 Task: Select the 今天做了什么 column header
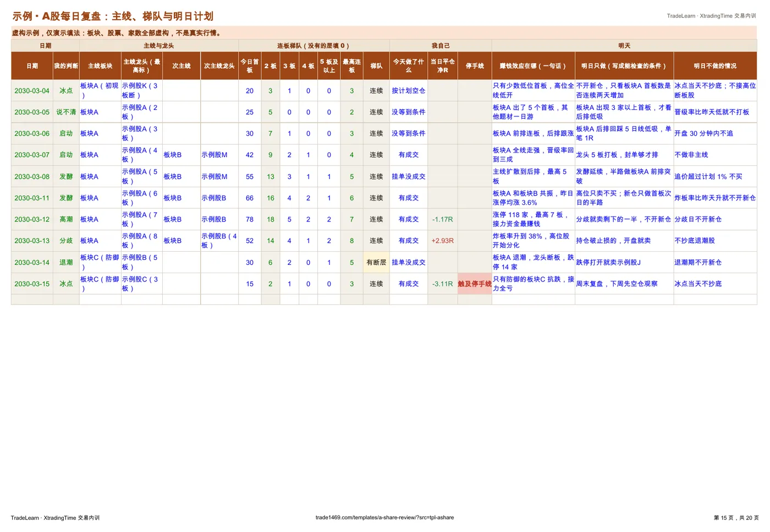point(409,66)
